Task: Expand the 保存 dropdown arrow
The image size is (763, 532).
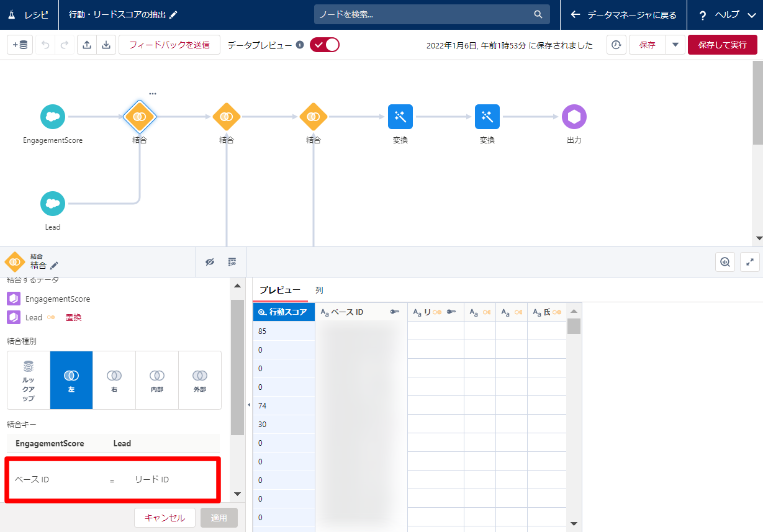Action: coord(675,45)
